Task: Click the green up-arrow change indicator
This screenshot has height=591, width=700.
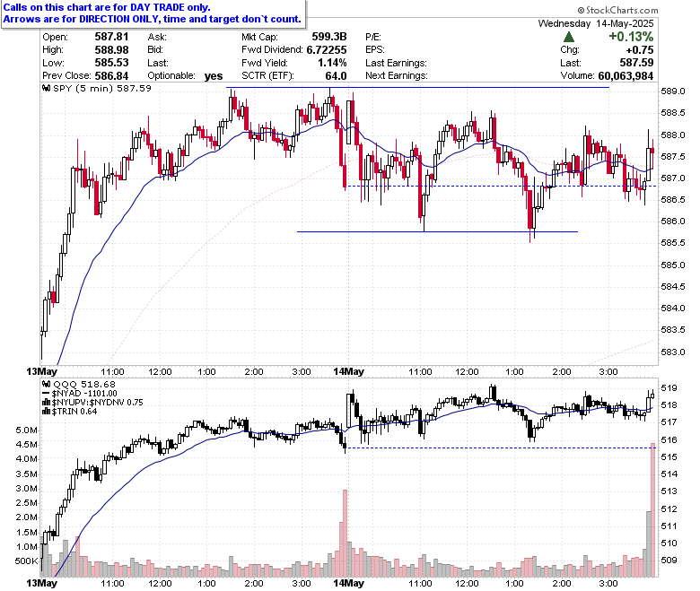Action: point(569,37)
